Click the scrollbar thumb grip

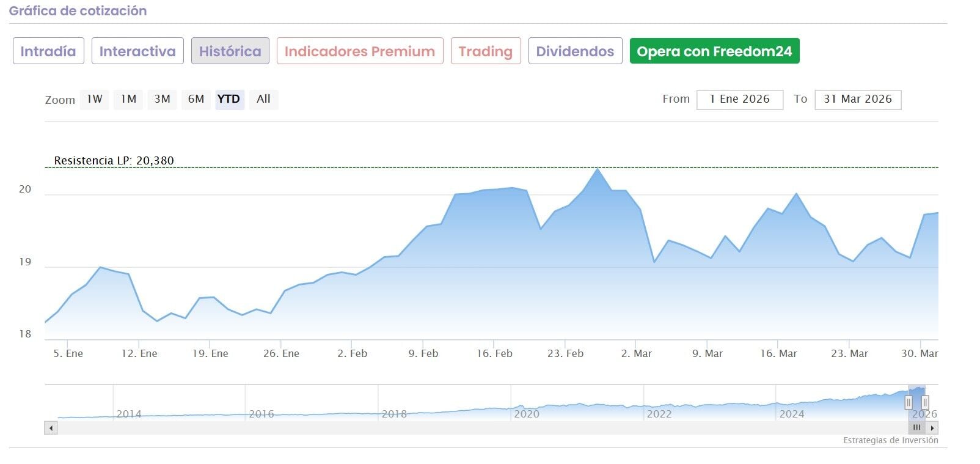tap(916, 428)
